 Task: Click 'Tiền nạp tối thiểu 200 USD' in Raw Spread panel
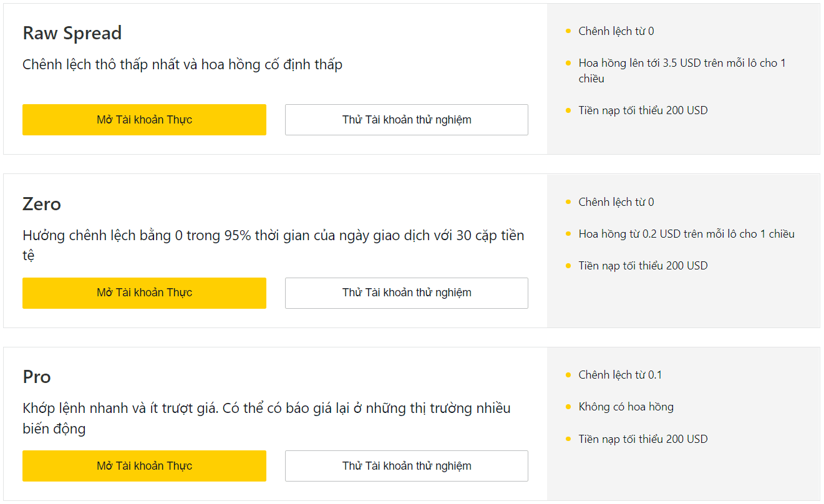pyautogui.click(x=643, y=110)
